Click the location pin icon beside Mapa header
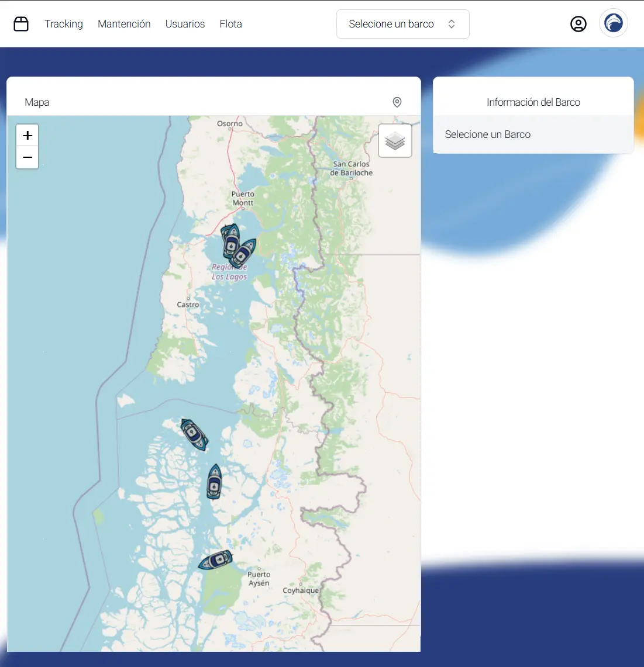 pyautogui.click(x=397, y=102)
